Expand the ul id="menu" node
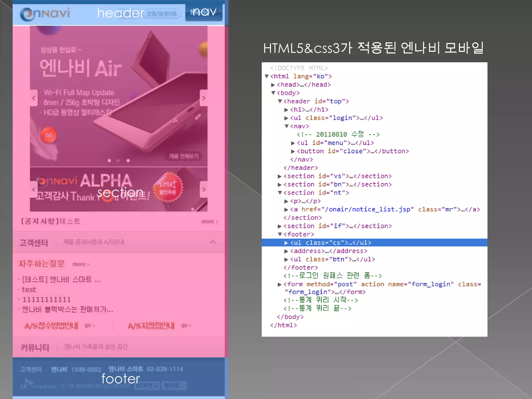 (293, 143)
